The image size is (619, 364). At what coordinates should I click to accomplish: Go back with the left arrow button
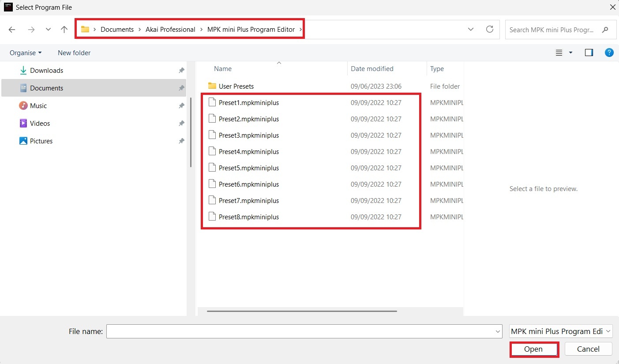(12, 30)
